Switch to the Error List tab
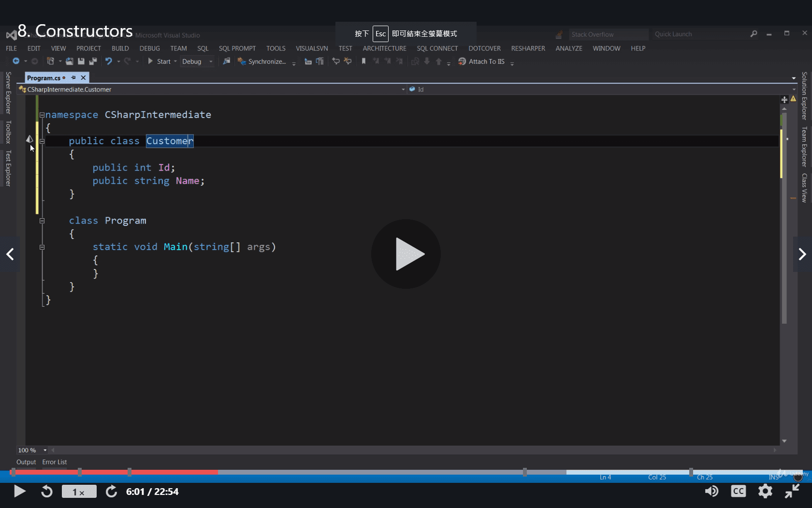 pos(54,462)
